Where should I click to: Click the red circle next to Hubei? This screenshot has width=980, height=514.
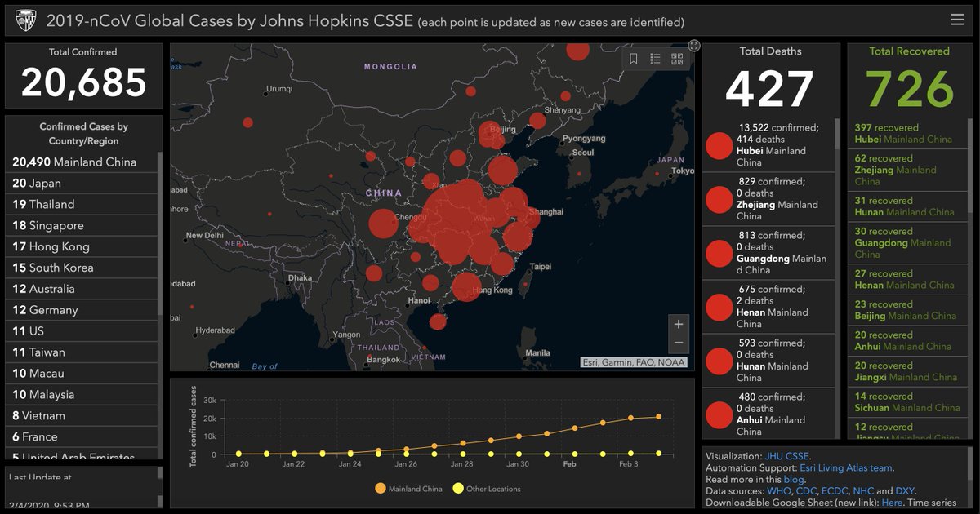point(719,145)
